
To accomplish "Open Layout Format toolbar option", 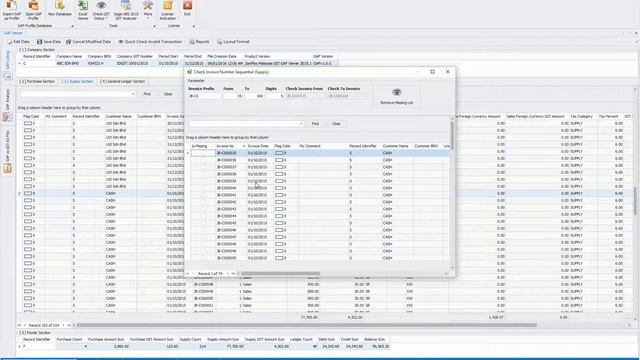I will (x=233, y=42).
